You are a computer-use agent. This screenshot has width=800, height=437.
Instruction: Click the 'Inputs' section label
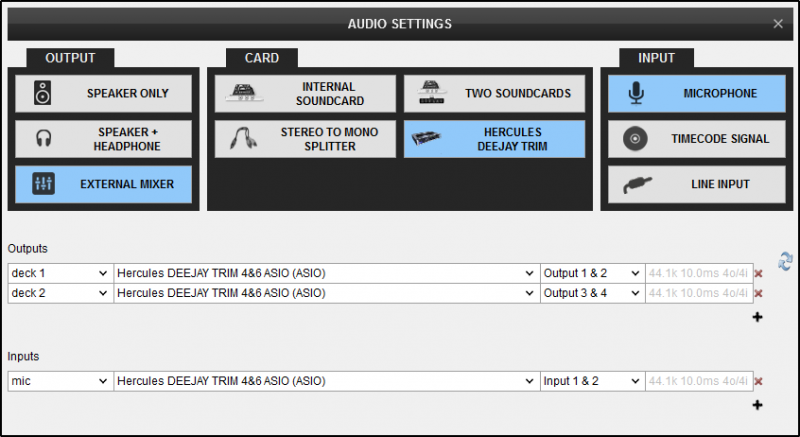[x=23, y=356]
